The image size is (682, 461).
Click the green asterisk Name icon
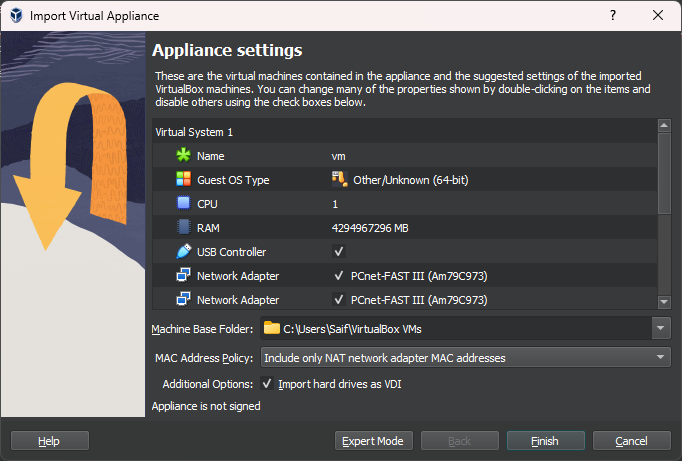coord(184,155)
